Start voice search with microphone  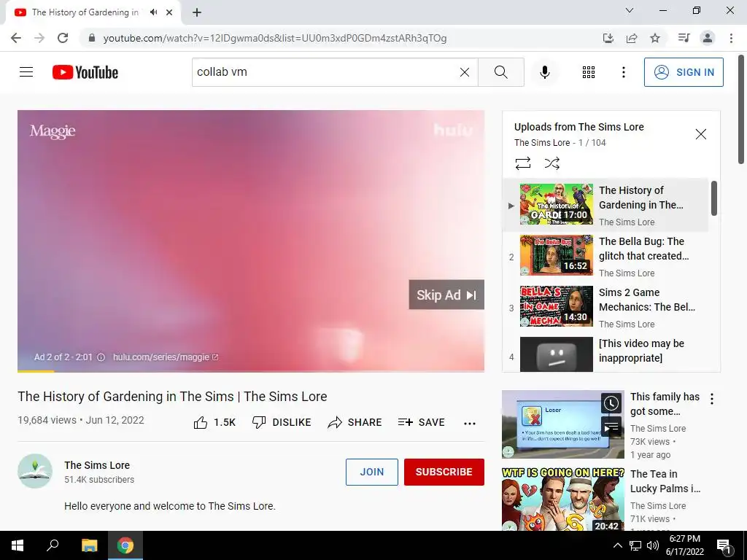(544, 72)
